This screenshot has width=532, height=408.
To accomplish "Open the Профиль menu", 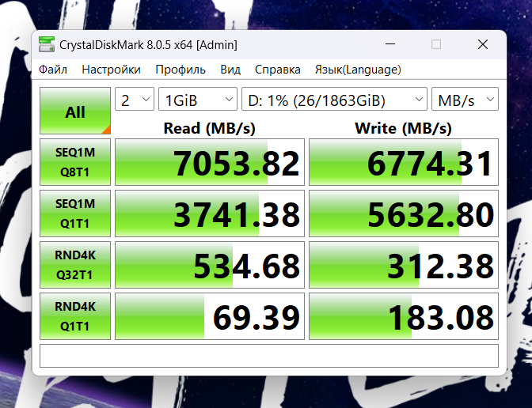I will [x=180, y=70].
